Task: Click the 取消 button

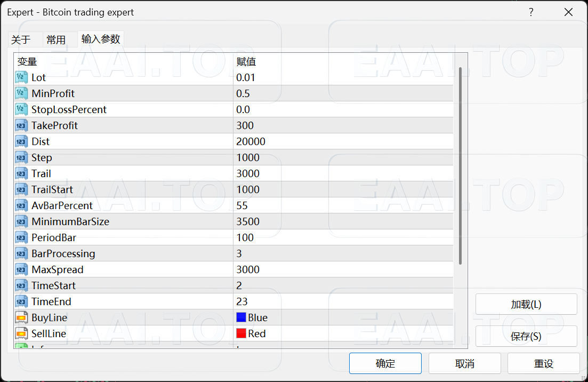Action: click(464, 363)
